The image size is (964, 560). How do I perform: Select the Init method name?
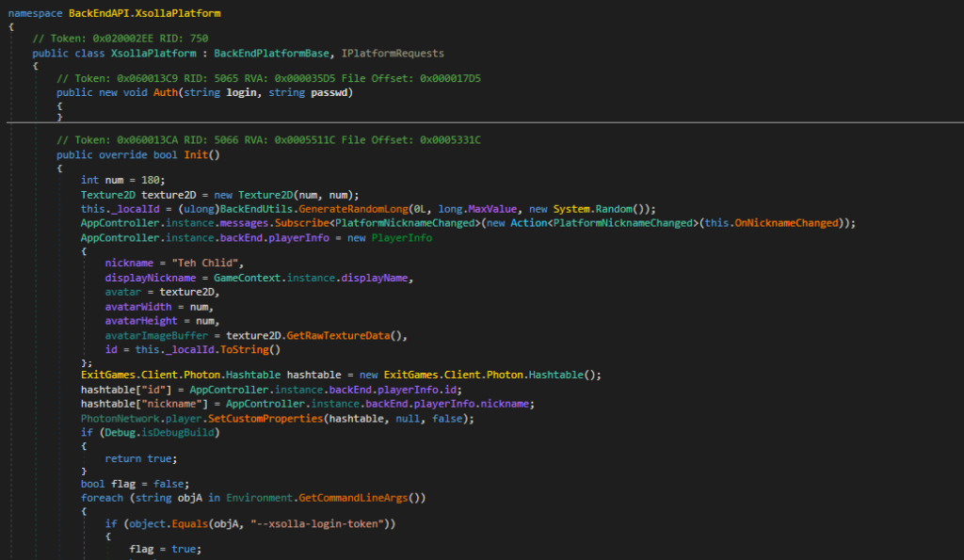click(196, 154)
